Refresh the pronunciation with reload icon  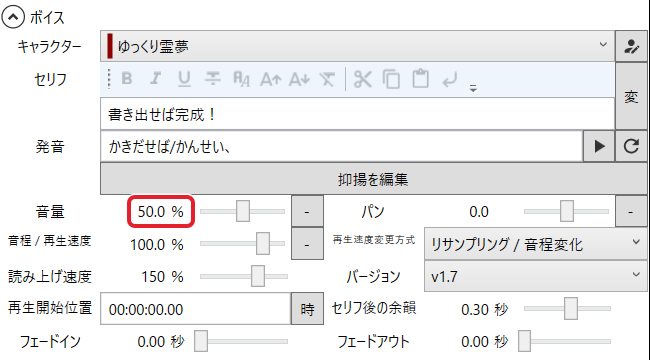(631, 146)
